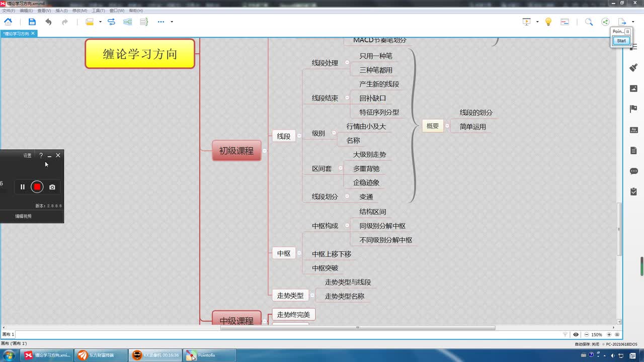Viewport: 644px width, 362px height.
Task: Open brainstorming lightbulb icon
Action: (548, 22)
